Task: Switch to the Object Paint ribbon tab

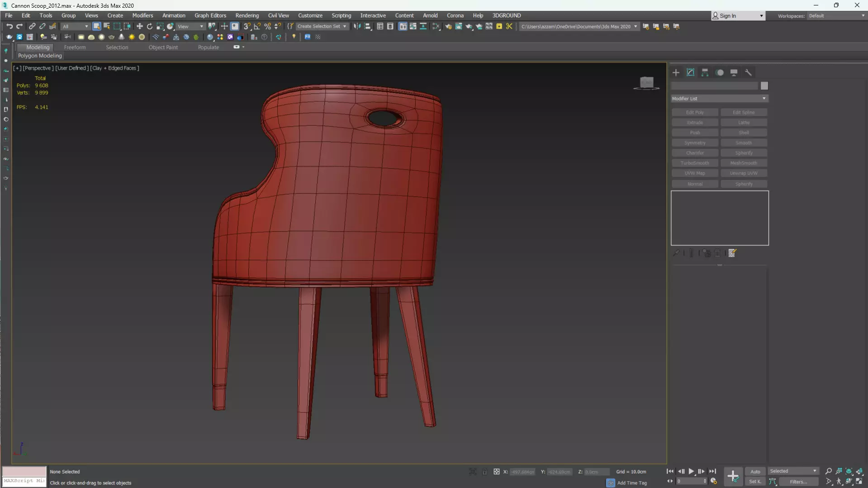Action: coord(163,47)
